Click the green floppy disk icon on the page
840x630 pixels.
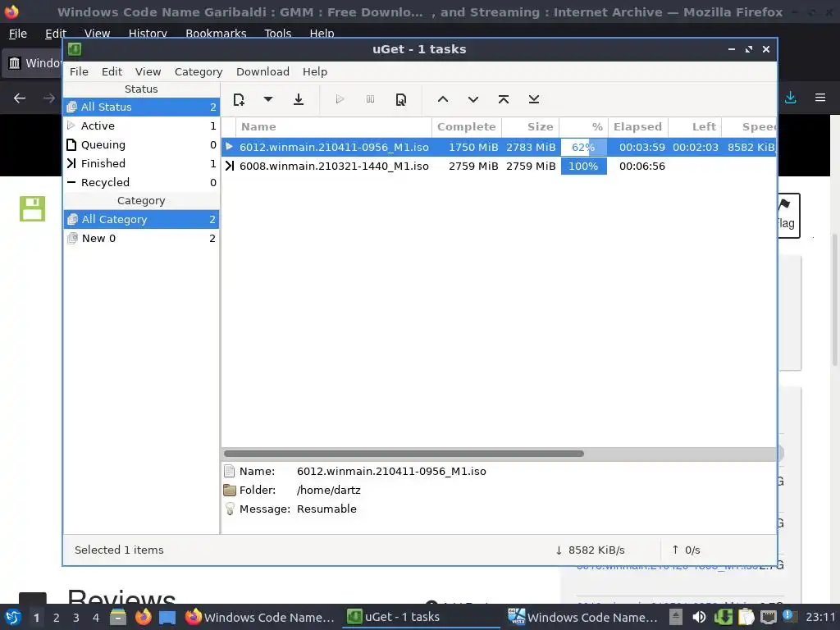(32, 208)
